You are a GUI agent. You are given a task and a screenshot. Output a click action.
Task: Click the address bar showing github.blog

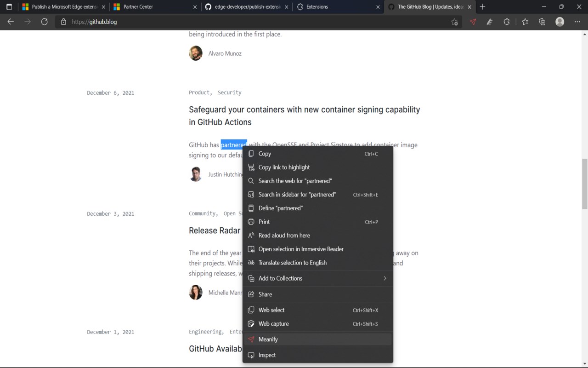click(259, 22)
